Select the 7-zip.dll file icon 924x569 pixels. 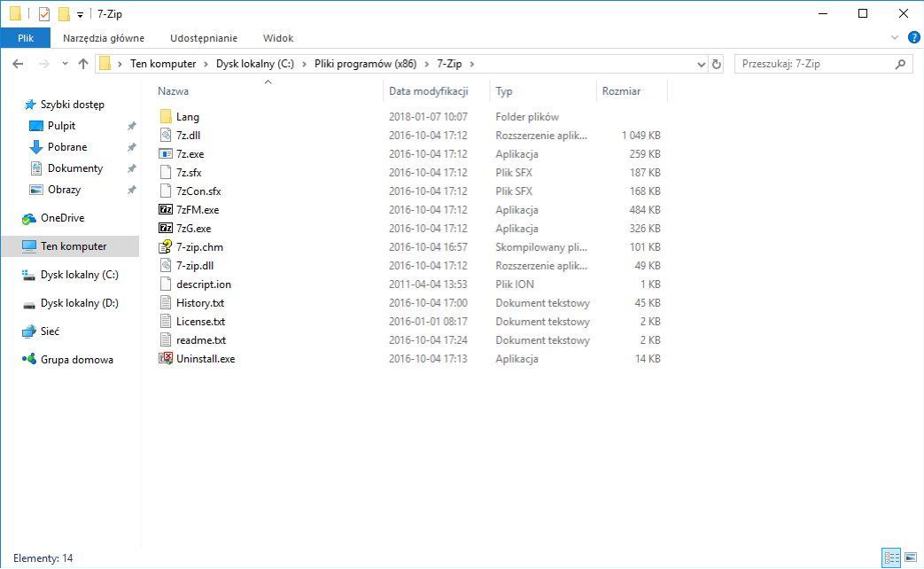(x=166, y=265)
